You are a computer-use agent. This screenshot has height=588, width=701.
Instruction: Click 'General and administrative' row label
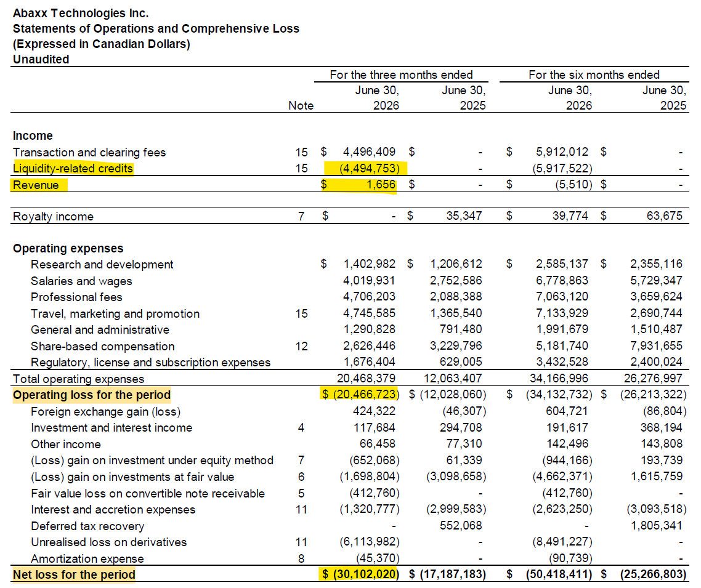pos(100,330)
